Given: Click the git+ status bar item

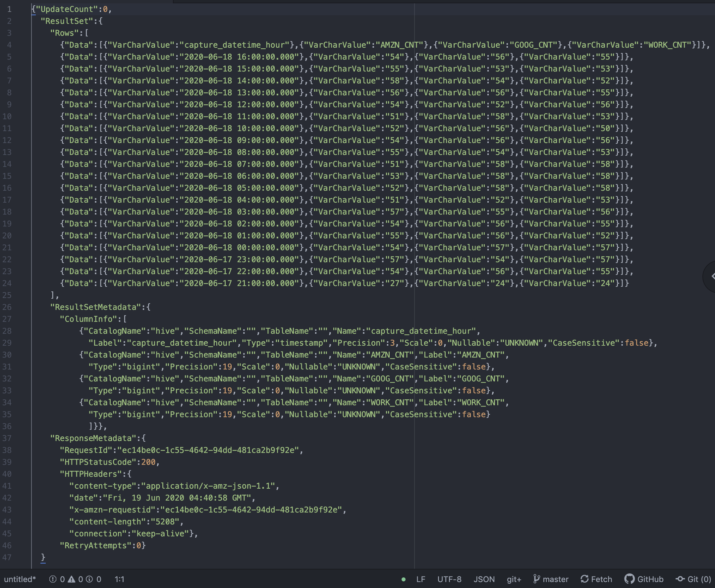Looking at the screenshot, I should (x=514, y=579).
